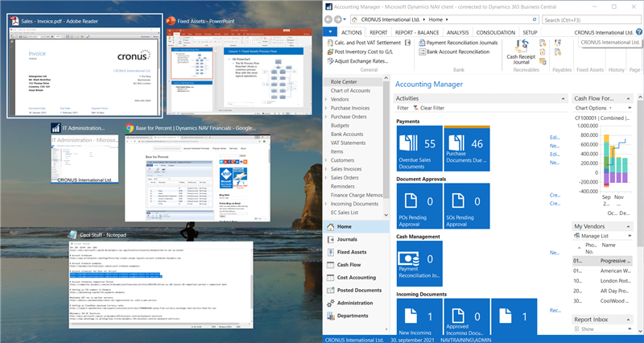Open the blue Help question mark icon
Viewport: 644px width, 343px height.
click(x=639, y=32)
